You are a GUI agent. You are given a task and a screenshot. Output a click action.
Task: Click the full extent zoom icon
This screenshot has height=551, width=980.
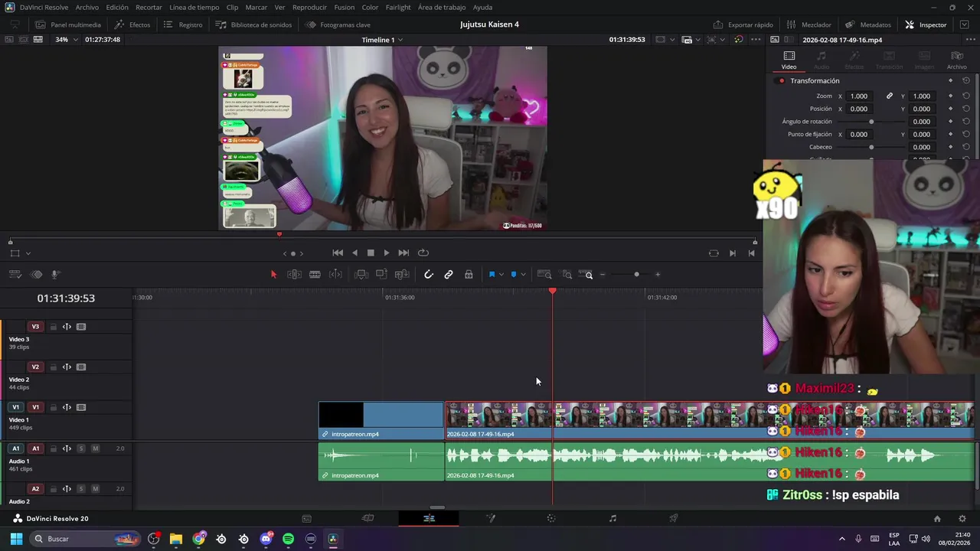coord(544,275)
